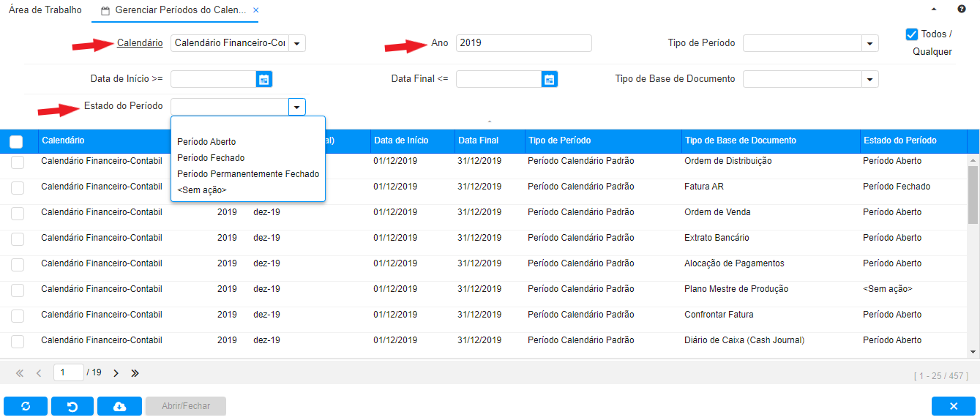
Task: Select Período Fechado from the list
Action: pyautogui.click(x=211, y=158)
